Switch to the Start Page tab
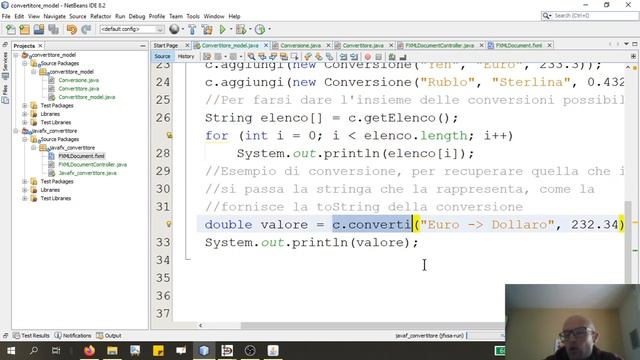640x360 pixels. 166,45
